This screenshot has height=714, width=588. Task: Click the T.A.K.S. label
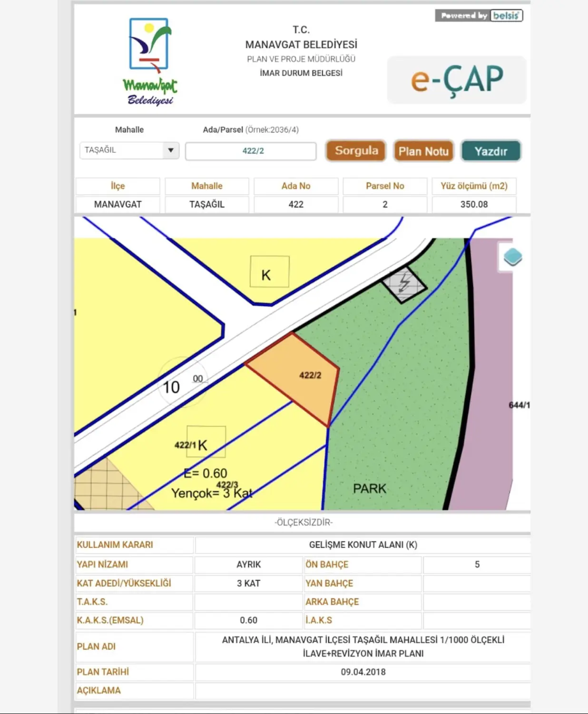[92, 602]
